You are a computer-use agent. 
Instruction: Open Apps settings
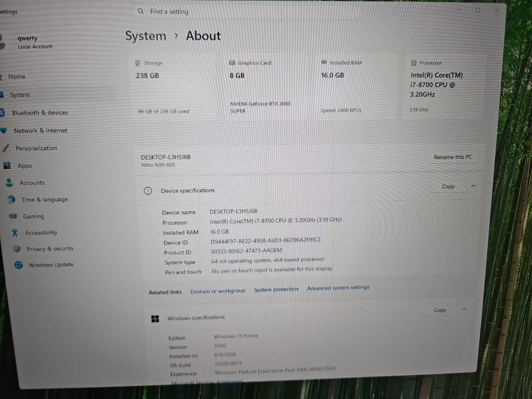tap(24, 166)
